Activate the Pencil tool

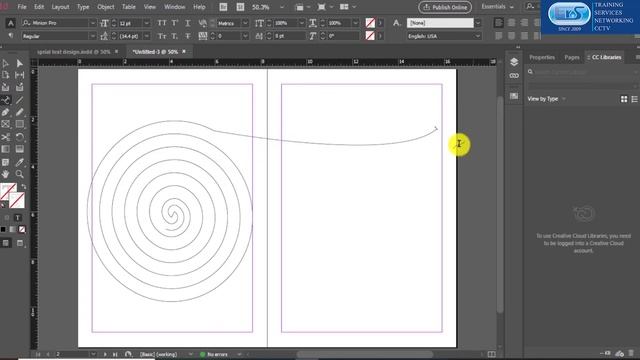tap(19, 112)
